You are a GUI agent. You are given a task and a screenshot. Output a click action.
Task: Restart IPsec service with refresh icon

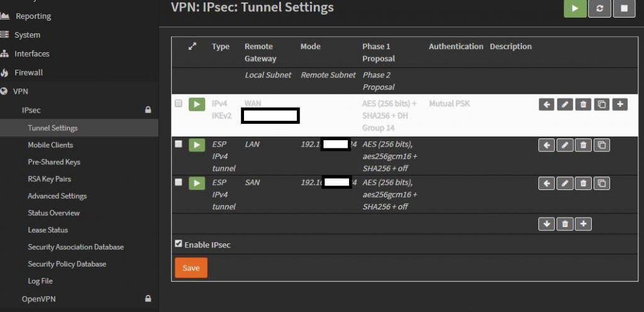pos(599,9)
